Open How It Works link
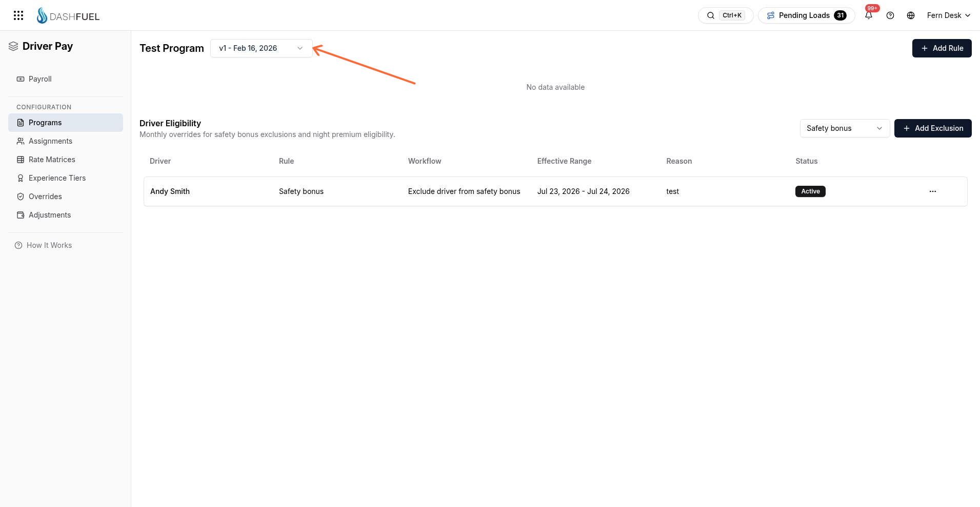The width and height of the screenshot is (980, 507). (x=43, y=245)
